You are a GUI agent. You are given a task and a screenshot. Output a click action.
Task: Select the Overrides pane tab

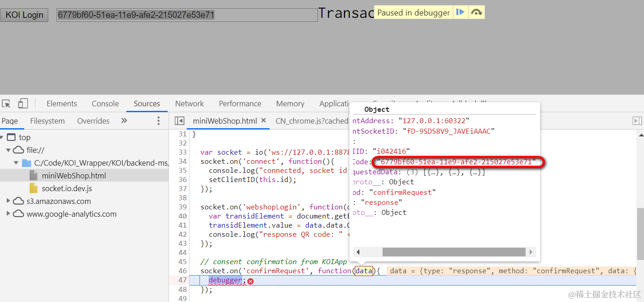pyautogui.click(x=93, y=121)
